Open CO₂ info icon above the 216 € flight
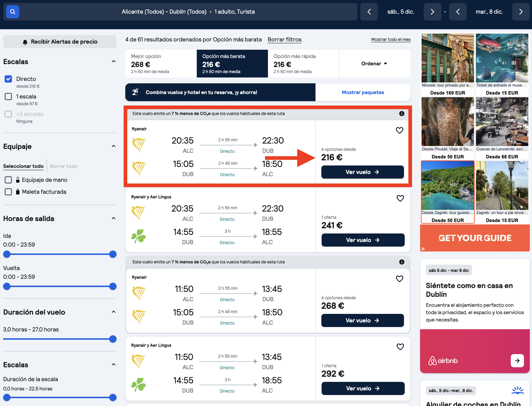The height and width of the screenshot is (406, 532). (x=402, y=114)
